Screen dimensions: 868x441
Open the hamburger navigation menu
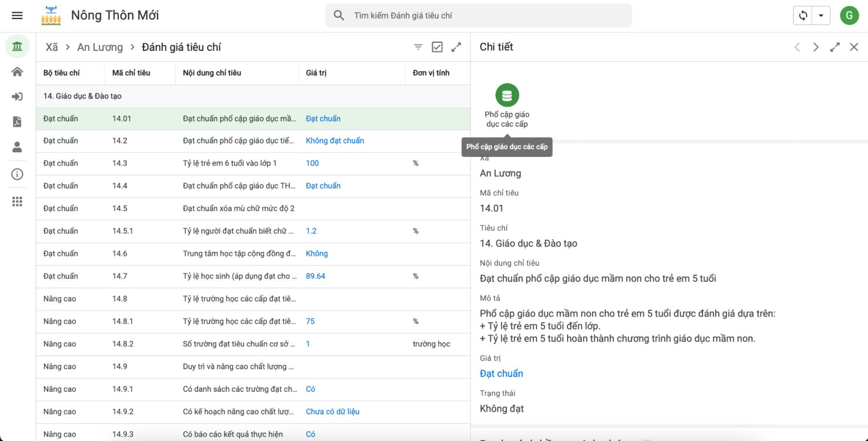(x=17, y=16)
